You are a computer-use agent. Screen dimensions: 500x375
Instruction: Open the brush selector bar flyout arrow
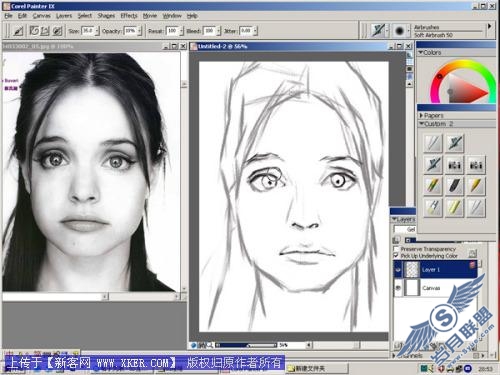[489, 26]
